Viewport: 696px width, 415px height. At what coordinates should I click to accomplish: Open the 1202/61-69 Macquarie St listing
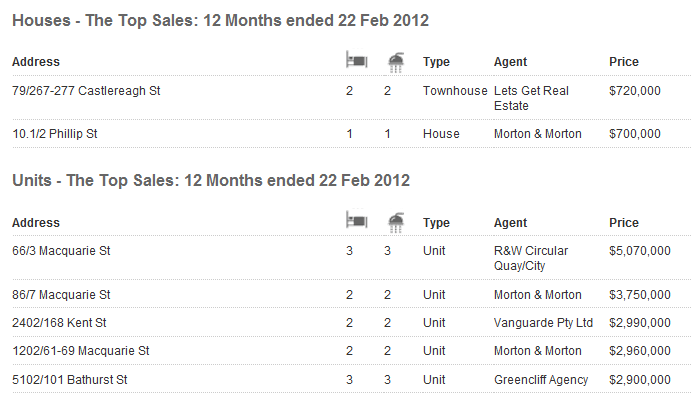81,351
